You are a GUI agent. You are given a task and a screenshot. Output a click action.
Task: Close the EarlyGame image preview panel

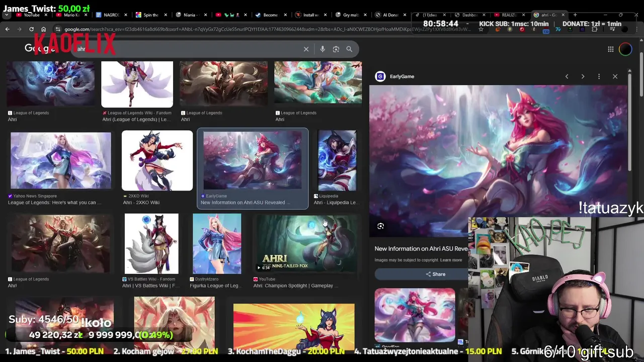click(x=615, y=76)
